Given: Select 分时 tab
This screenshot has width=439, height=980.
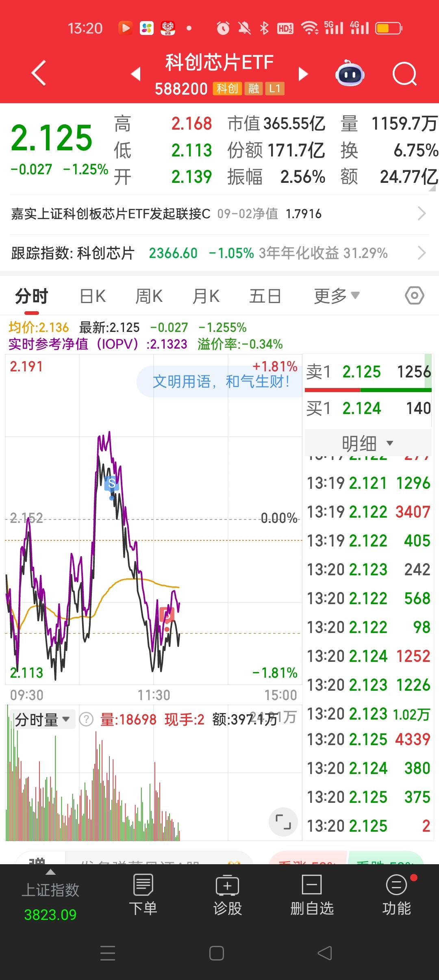Looking at the screenshot, I should click(x=32, y=296).
